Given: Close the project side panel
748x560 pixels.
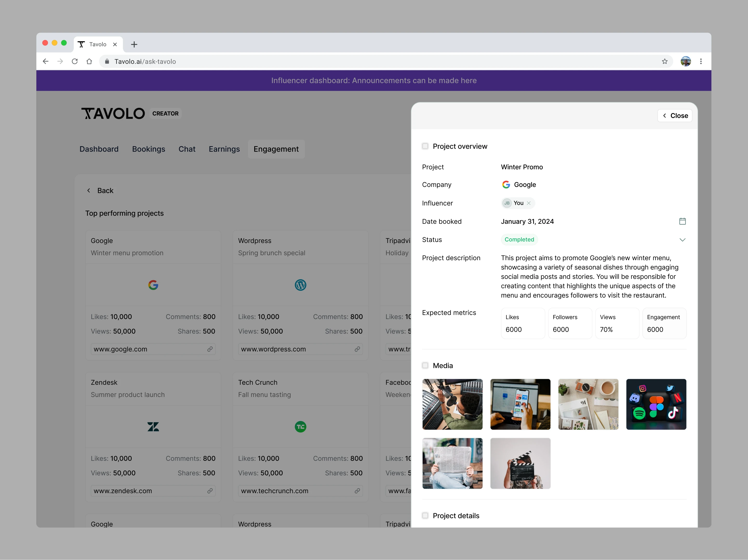Looking at the screenshot, I should click(675, 116).
